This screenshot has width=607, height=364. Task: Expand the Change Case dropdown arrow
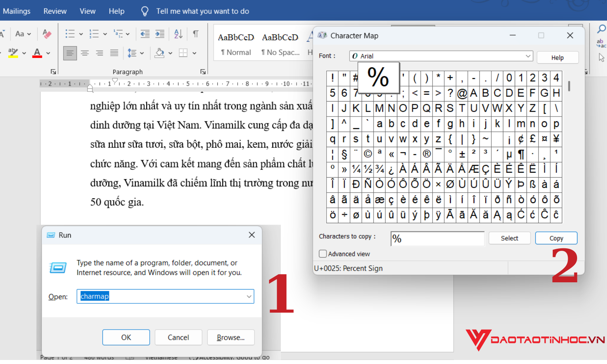point(29,34)
